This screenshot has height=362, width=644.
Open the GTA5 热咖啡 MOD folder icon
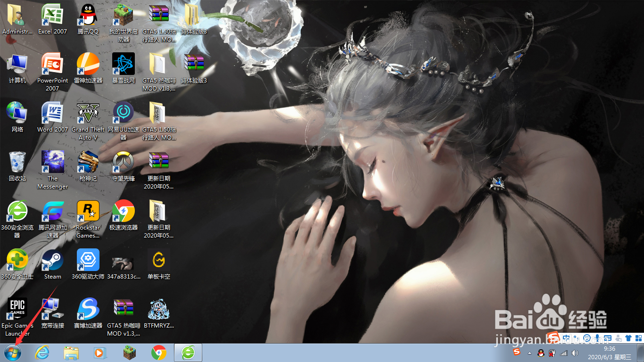point(159,64)
